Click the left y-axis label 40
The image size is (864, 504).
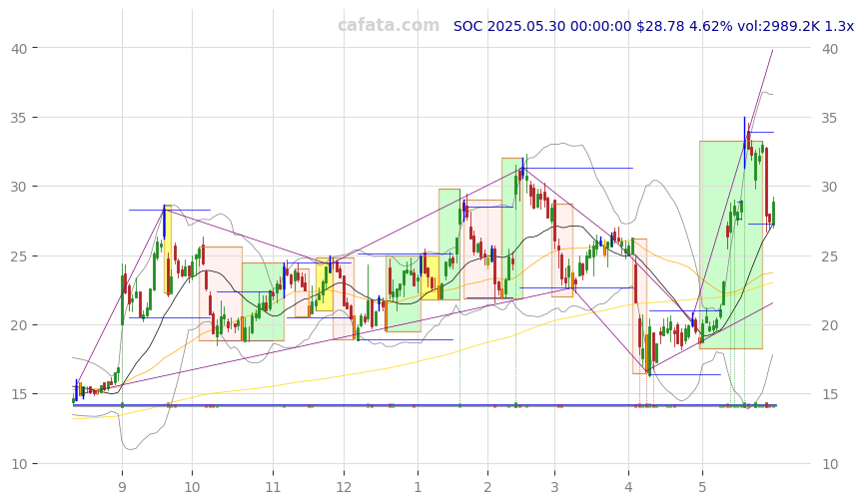click(x=19, y=49)
